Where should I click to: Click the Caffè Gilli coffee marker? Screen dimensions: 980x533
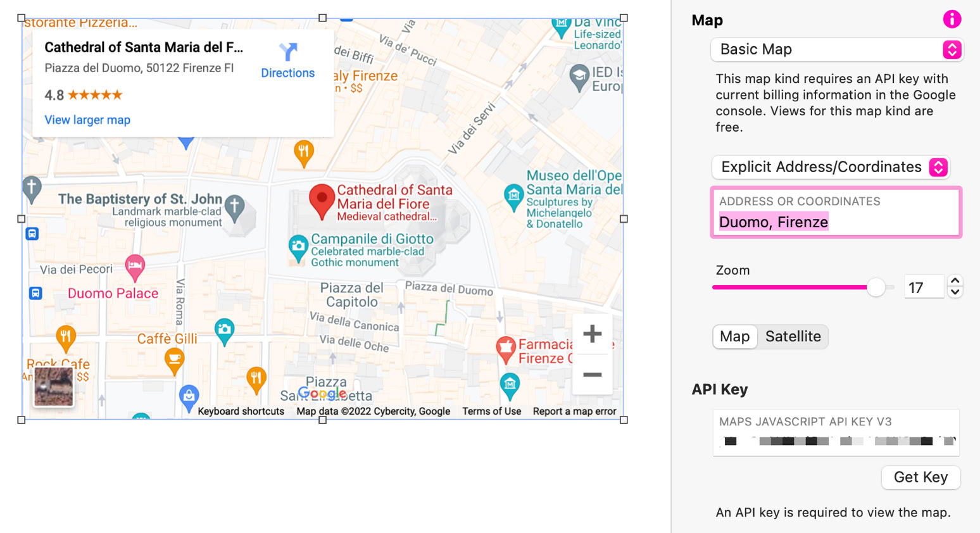coord(174,360)
